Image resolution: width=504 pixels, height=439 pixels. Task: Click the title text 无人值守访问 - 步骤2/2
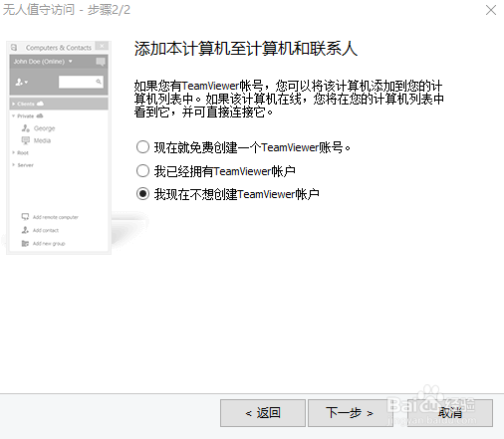67,10
